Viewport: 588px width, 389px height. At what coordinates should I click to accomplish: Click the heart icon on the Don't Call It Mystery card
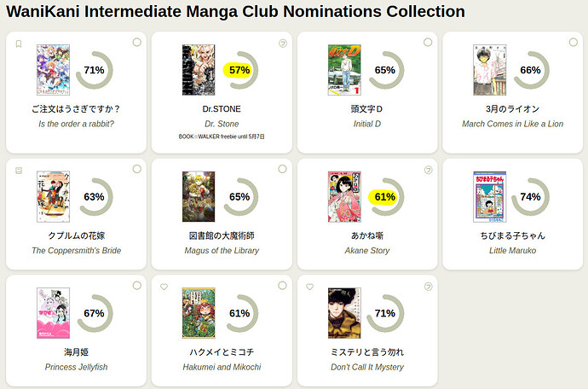click(309, 287)
